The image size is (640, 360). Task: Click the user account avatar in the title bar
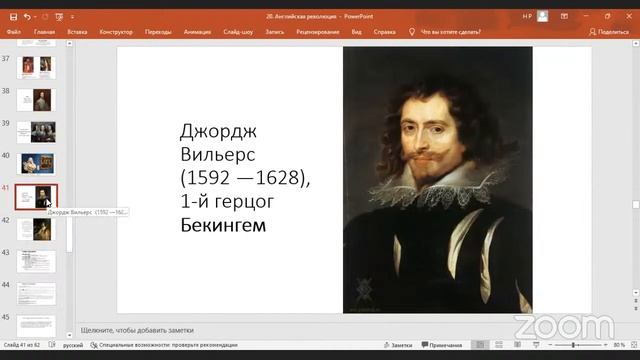tap(542, 16)
